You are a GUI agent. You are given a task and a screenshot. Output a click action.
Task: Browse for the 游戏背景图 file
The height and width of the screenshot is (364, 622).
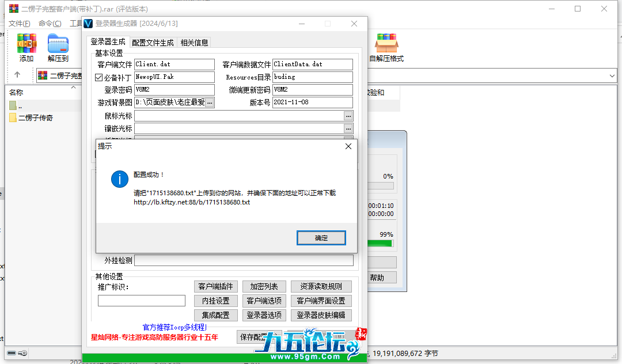pyautogui.click(x=210, y=103)
